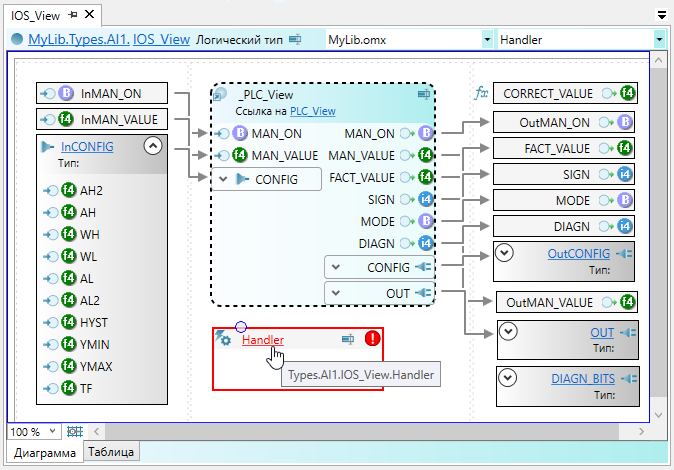Click the fx icon beside CORRECT_VALUE

481,94
